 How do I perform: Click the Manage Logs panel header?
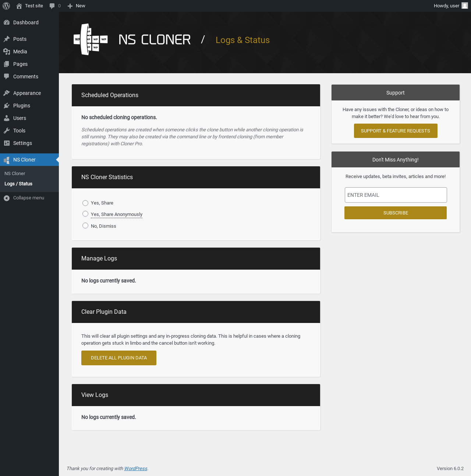click(196, 259)
